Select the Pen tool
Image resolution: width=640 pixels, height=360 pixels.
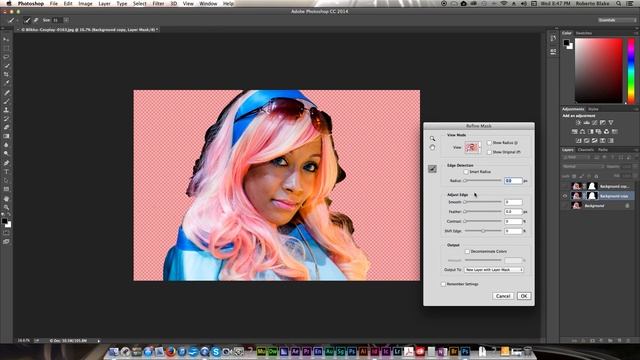[6, 163]
